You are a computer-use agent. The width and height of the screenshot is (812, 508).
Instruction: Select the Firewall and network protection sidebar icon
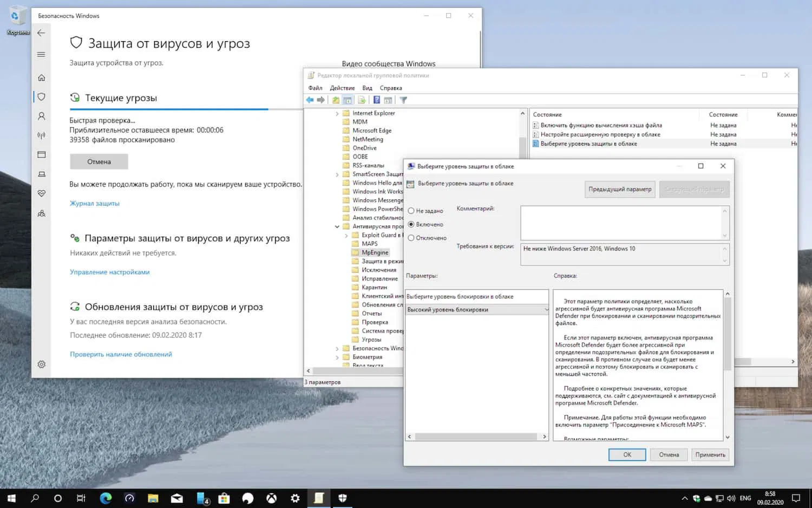coord(41,135)
